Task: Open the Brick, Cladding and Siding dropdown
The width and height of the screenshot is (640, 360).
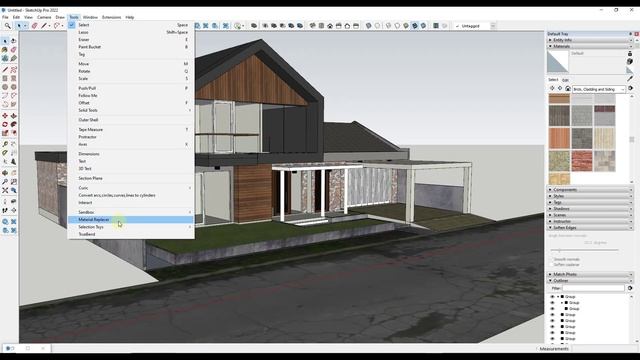Action: [599, 89]
